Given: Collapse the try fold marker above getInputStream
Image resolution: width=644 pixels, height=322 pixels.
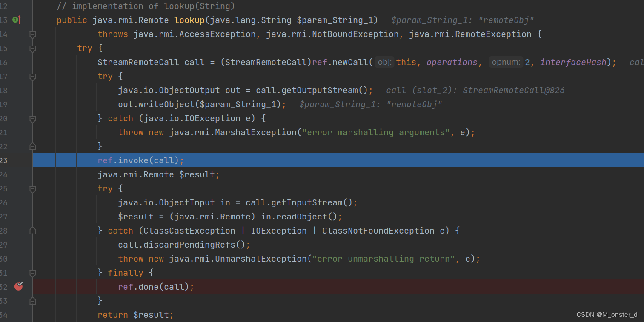Looking at the screenshot, I should tap(32, 188).
